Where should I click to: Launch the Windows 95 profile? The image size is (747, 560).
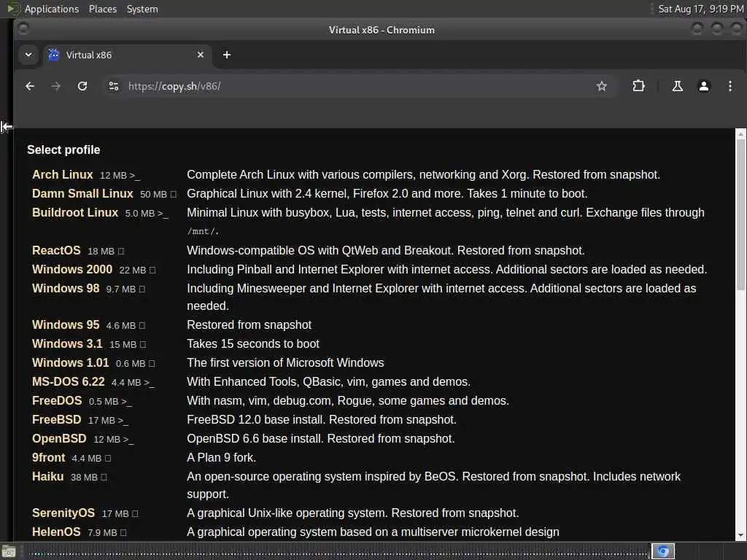point(66,324)
